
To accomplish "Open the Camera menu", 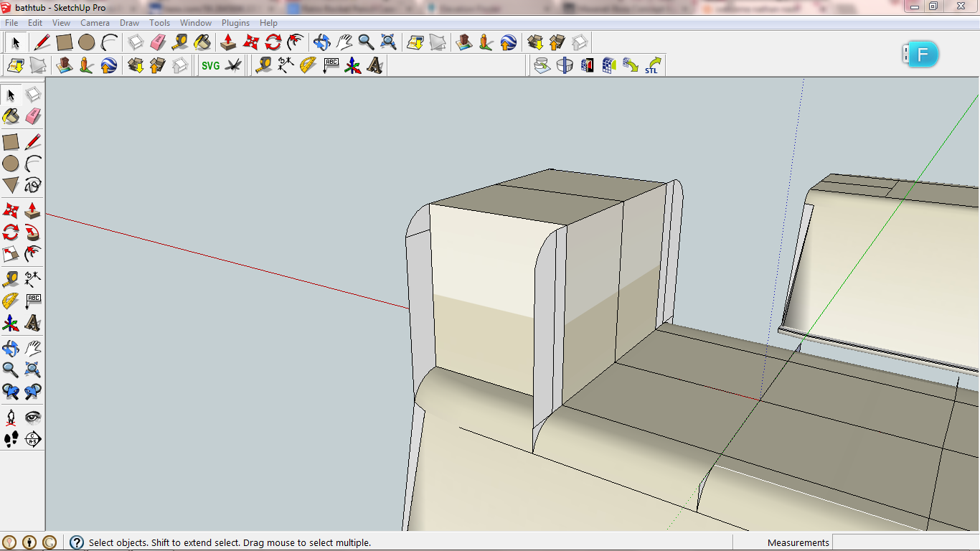I will pyautogui.click(x=95, y=23).
